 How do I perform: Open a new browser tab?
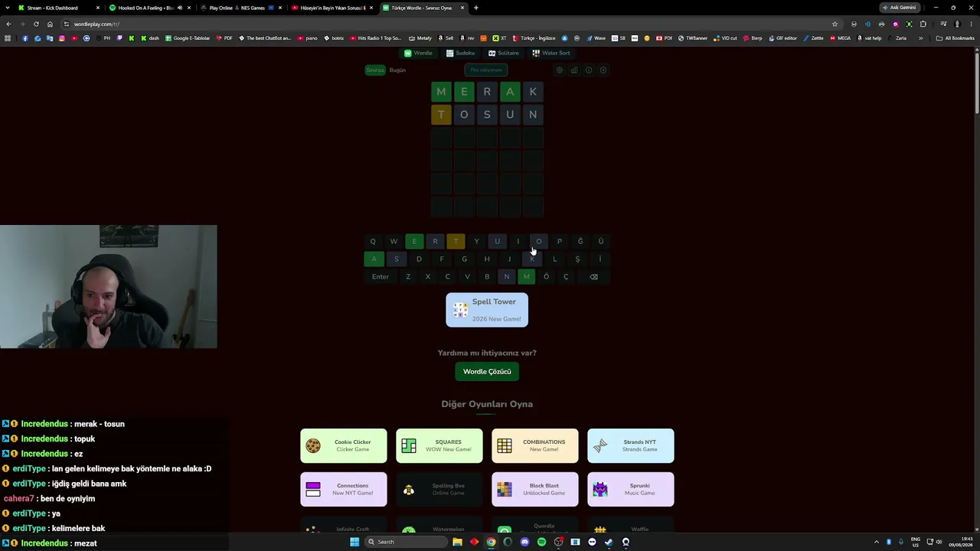pos(476,8)
